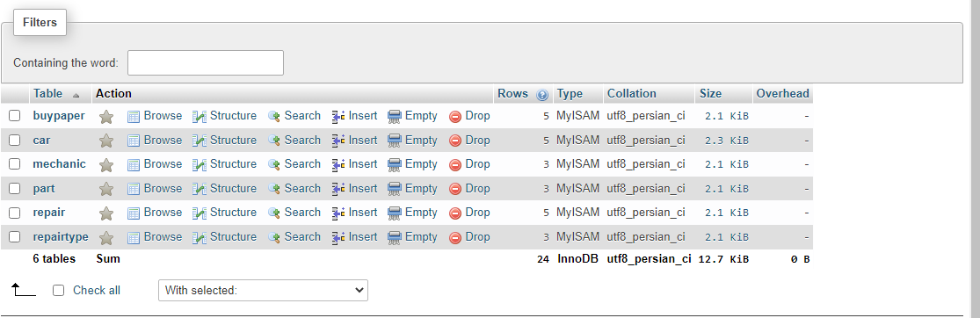Click the Insert icon for mechanic

pos(338,164)
